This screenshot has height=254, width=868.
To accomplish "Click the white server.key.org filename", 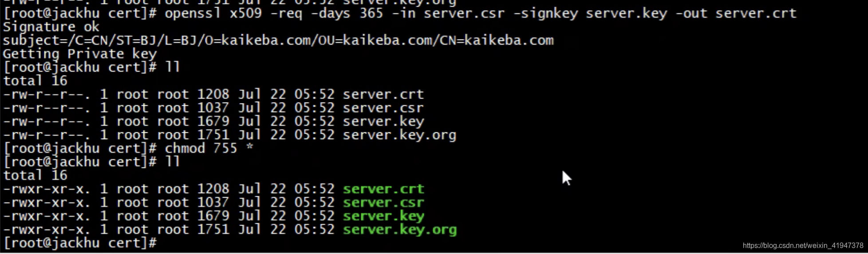I will click(399, 135).
